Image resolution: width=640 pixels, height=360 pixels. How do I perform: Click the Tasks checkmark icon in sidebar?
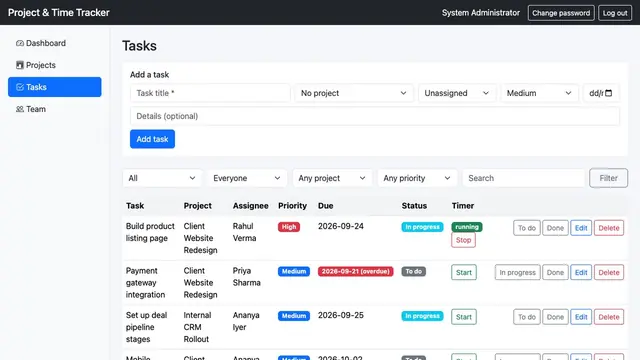click(20, 87)
